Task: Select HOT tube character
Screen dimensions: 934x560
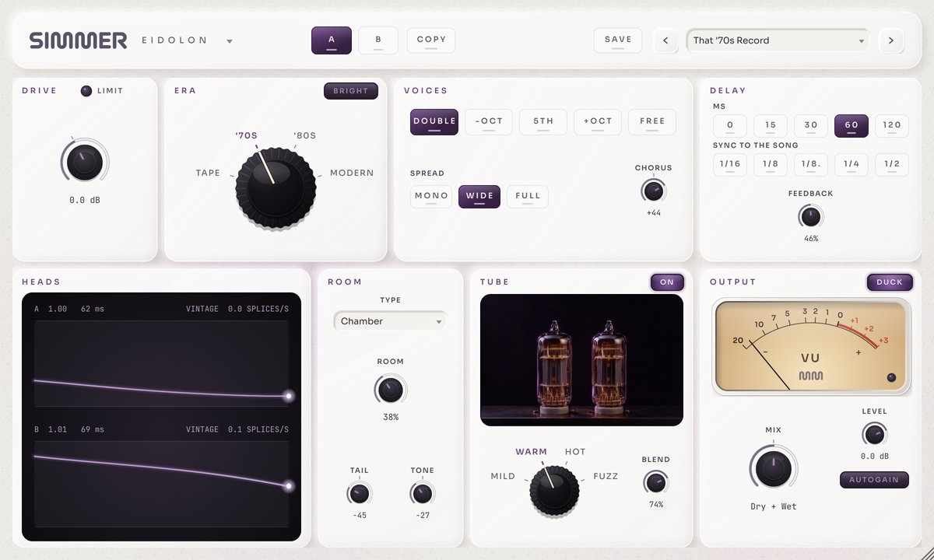Action: pos(575,452)
